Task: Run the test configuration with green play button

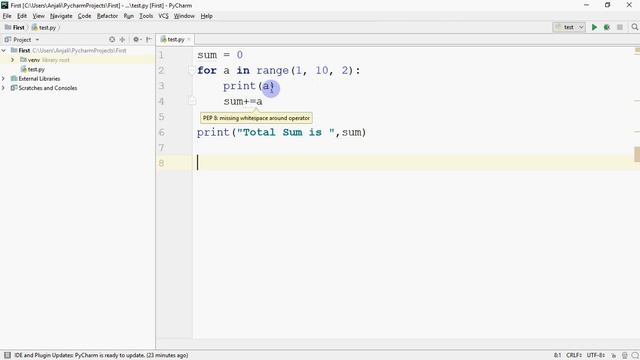Action: tap(594, 27)
